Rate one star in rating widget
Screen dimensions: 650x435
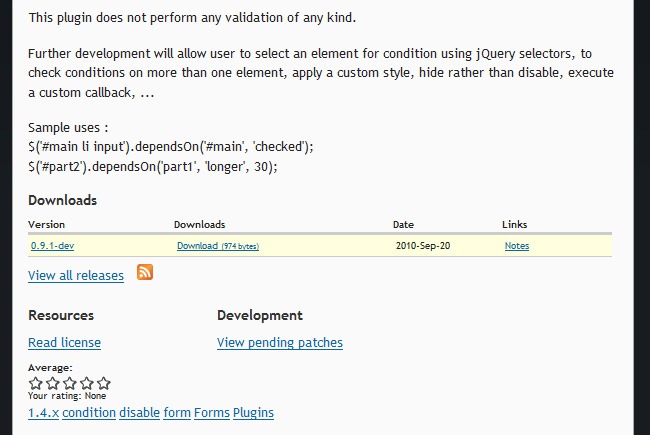[x=36, y=383]
